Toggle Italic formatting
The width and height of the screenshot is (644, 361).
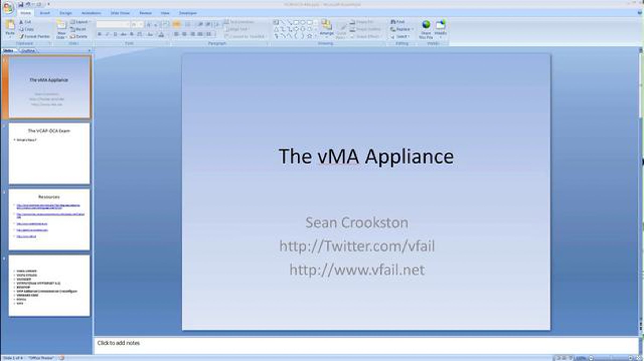107,34
